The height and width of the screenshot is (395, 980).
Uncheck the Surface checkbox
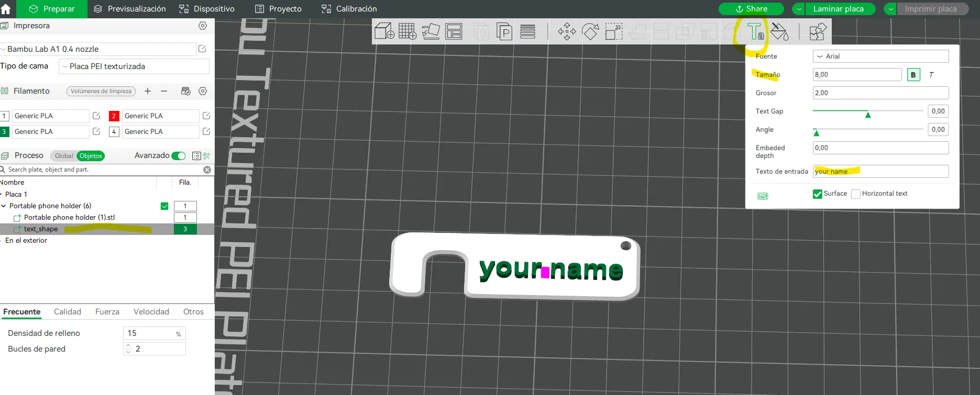pyautogui.click(x=818, y=194)
